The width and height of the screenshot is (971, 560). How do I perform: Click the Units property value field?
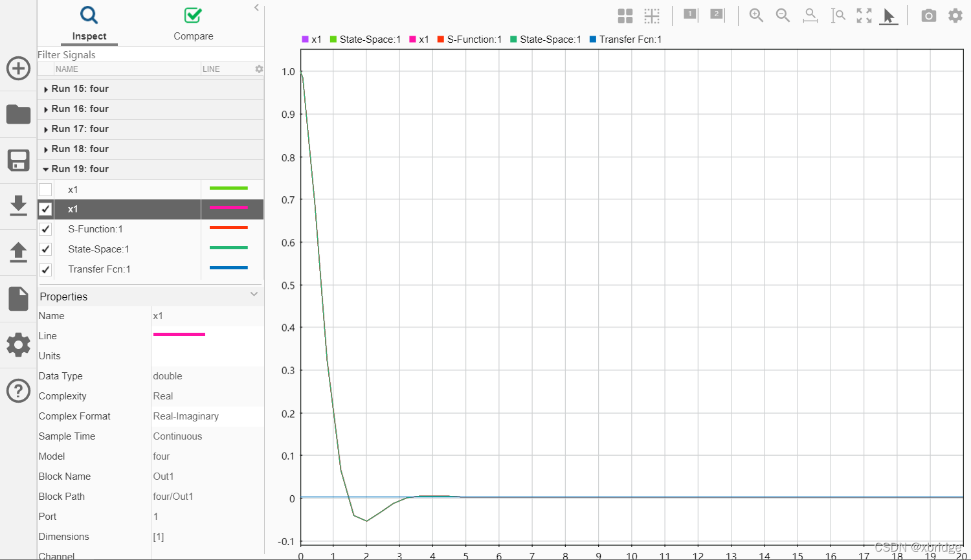(x=207, y=356)
